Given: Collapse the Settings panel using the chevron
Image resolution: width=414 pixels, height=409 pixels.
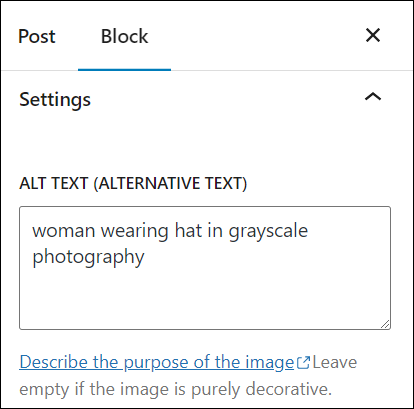Looking at the screenshot, I should click(373, 97).
